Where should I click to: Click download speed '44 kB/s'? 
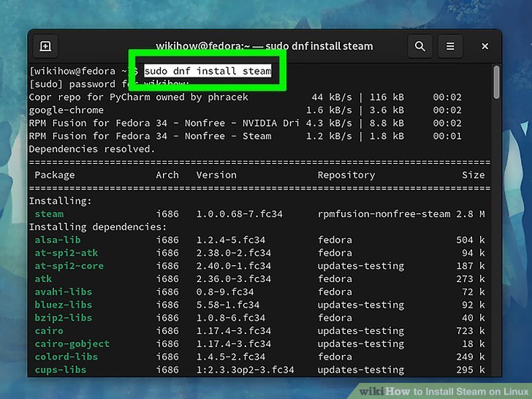tap(332, 97)
